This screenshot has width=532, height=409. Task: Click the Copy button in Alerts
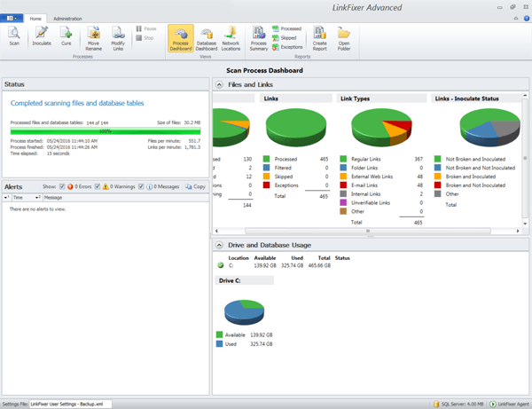click(196, 187)
